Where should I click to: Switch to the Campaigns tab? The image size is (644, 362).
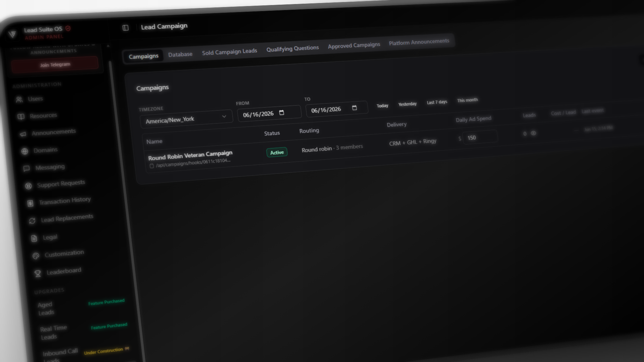pyautogui.click(x=144, y=56)
